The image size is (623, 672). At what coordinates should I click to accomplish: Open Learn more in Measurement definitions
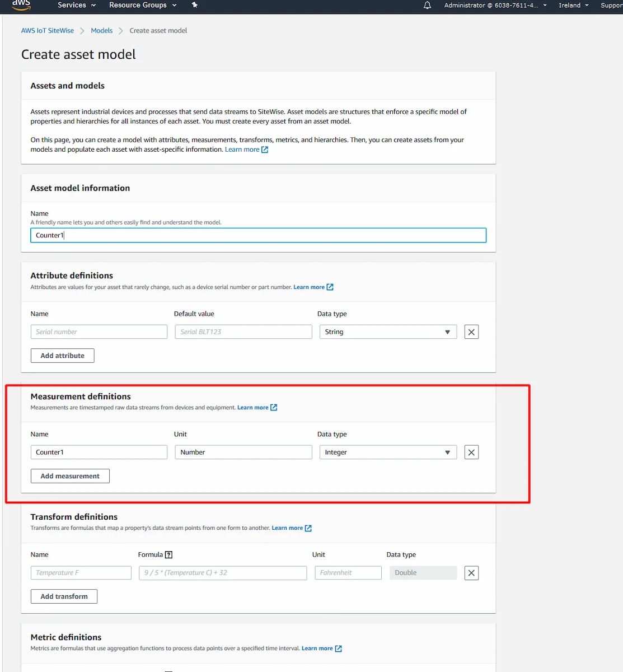(x=253, y=408)
